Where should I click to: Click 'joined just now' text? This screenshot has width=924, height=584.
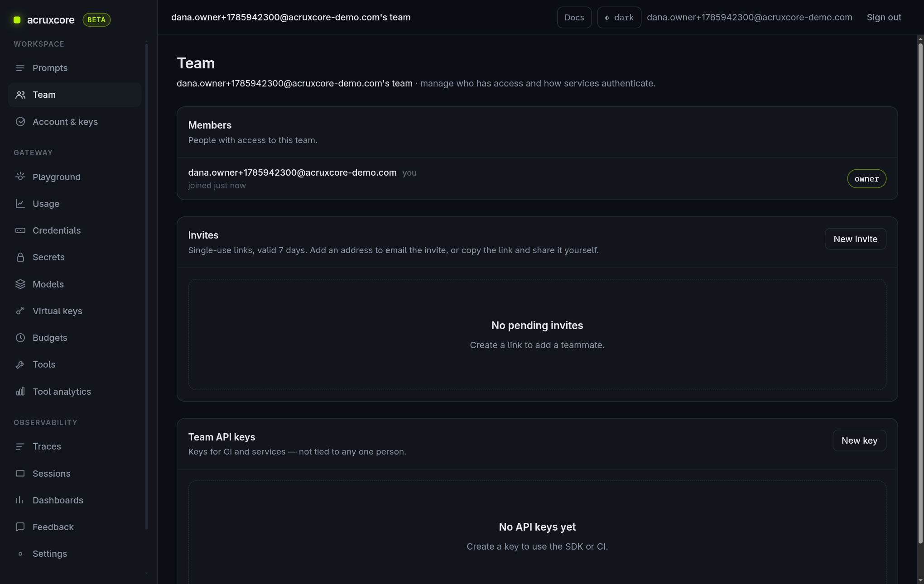click(217, 186)
